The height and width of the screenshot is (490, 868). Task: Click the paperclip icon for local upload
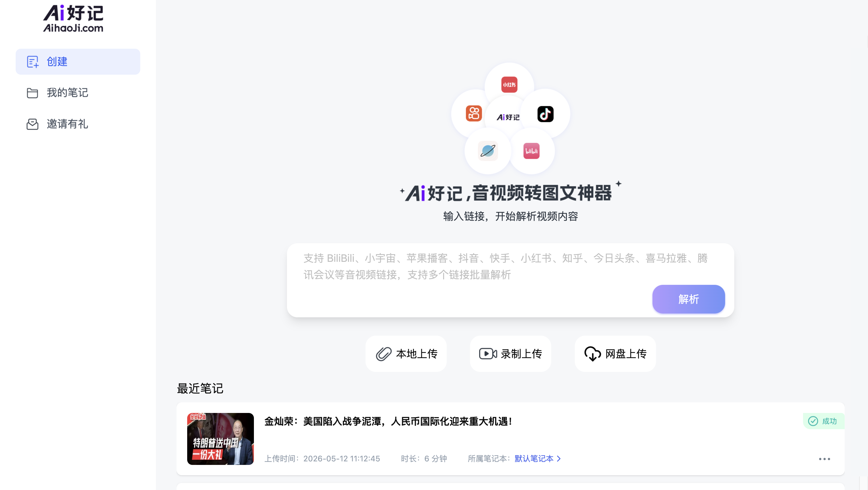coord(384,354)
